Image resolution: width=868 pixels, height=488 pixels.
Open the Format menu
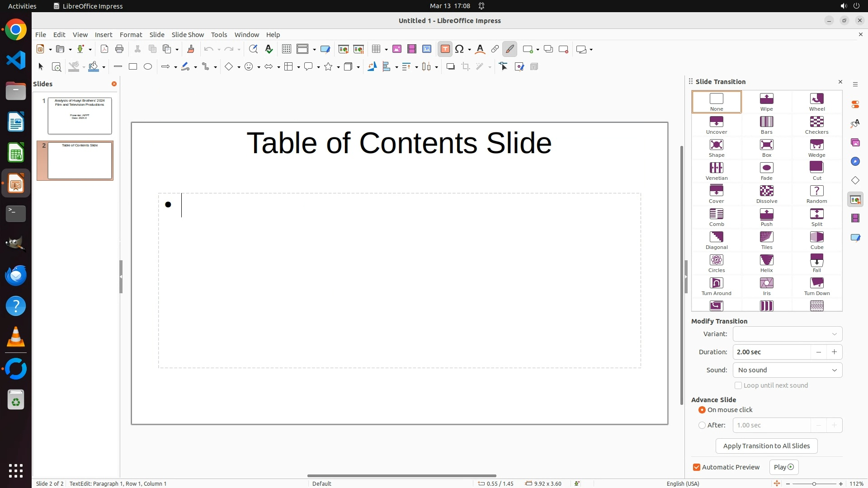(x=131, y=35)
